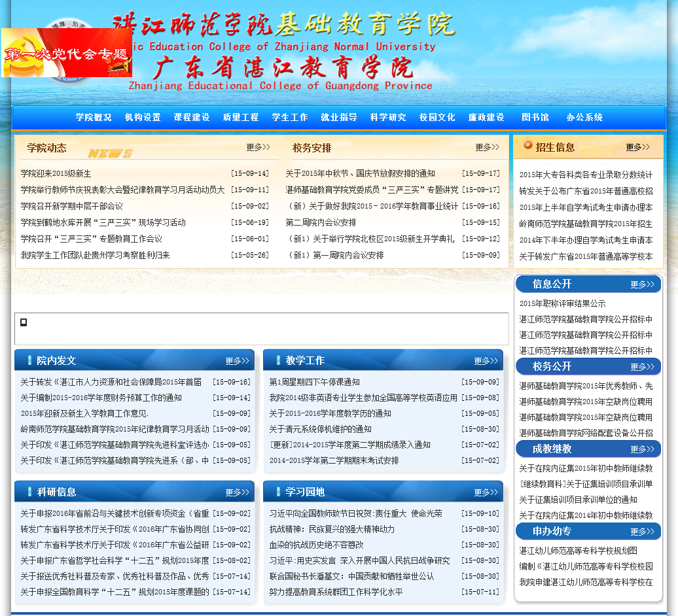This screenshot has height=616, width=678.
Task: Open 廉政建设 navigation item
Action: click(486, 117)
